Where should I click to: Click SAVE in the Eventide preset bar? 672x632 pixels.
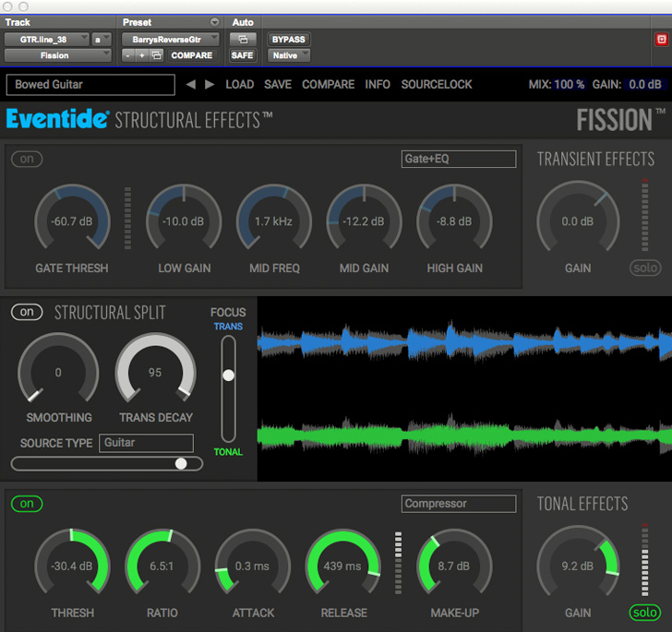[x=278, y=84]
